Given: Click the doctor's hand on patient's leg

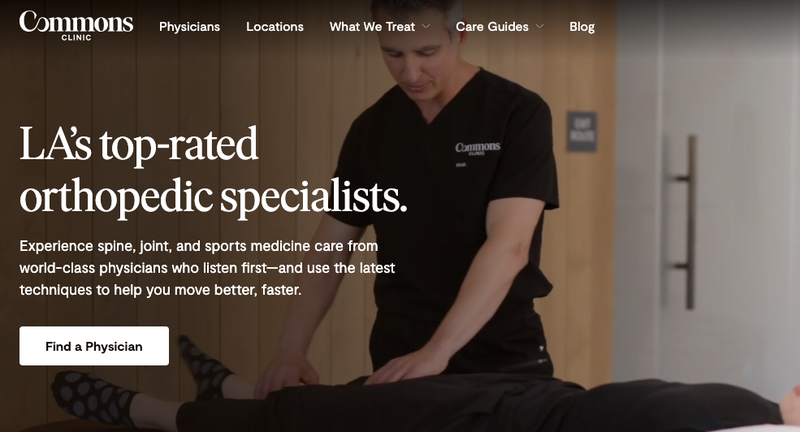Looking at the screenshot, I should 408,365.
